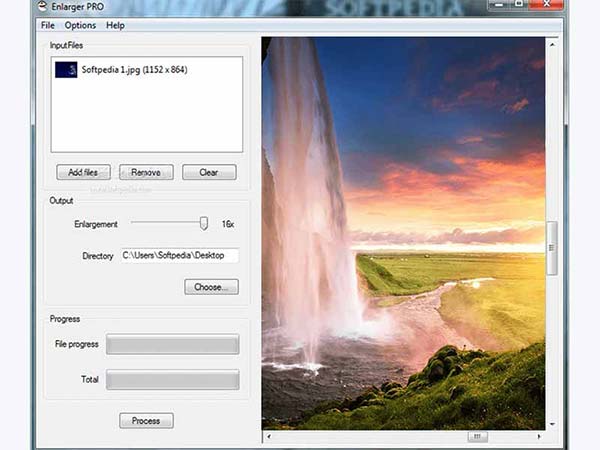The width and height of the screenshot is (600, 450).
Task: Click the Enlarger PRO title bar icon
Action: 42,5
